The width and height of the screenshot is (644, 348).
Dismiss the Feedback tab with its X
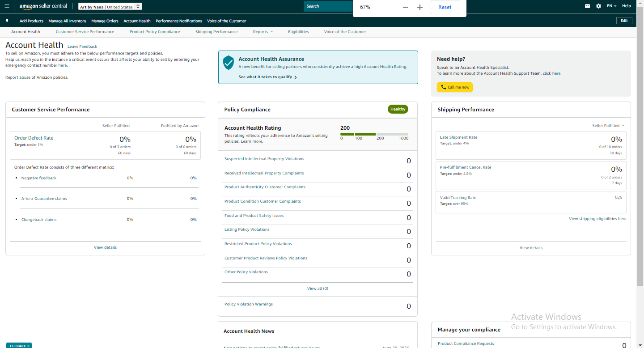pos(28,346)
